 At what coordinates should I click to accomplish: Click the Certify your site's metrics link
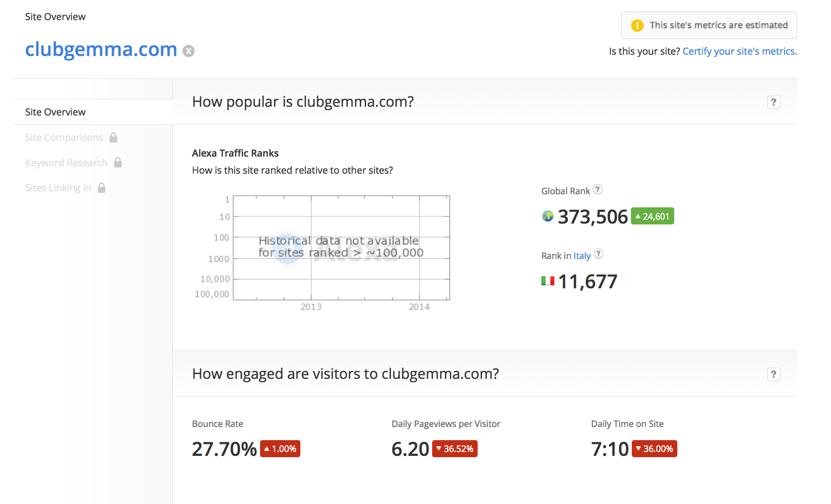click(x=739, y=51)
